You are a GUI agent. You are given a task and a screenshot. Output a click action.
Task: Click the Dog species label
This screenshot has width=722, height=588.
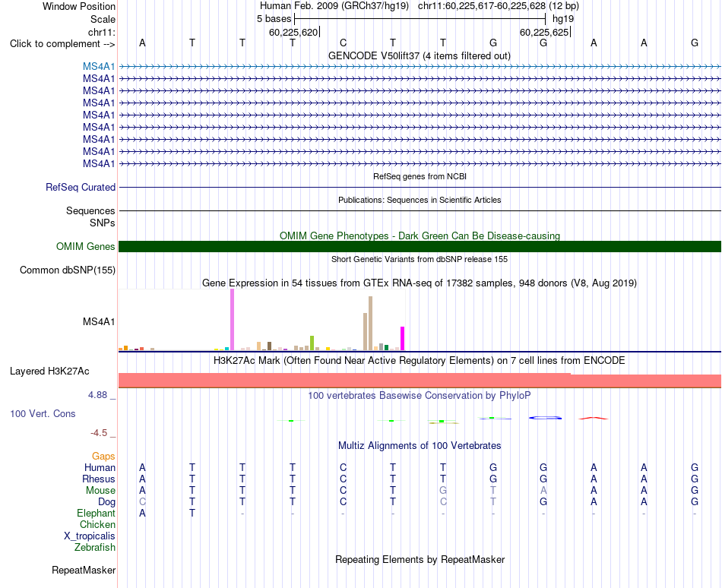[106, 501]
